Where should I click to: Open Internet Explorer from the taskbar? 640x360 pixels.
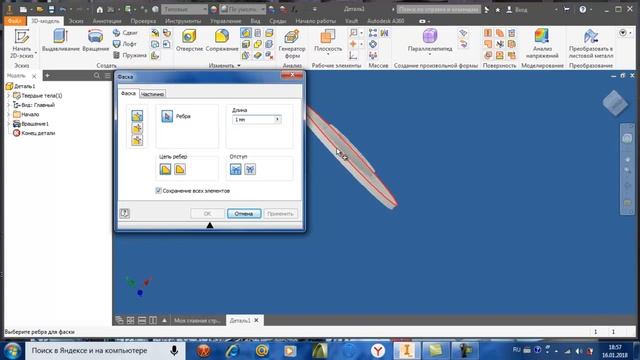coord(232,350)
